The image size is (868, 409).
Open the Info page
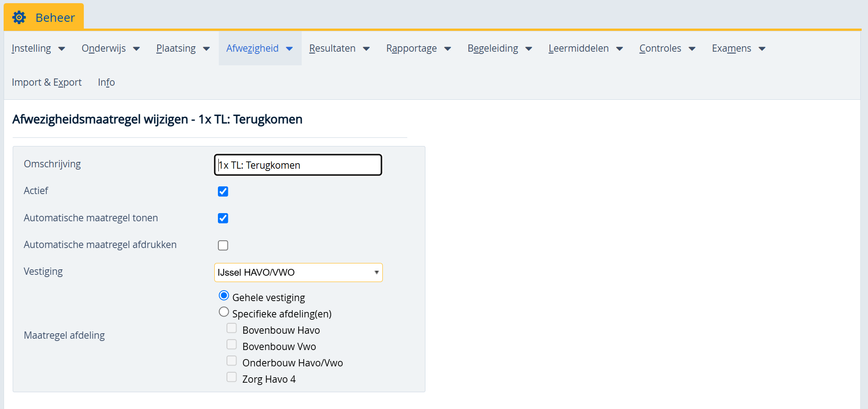tap(106, 83)
